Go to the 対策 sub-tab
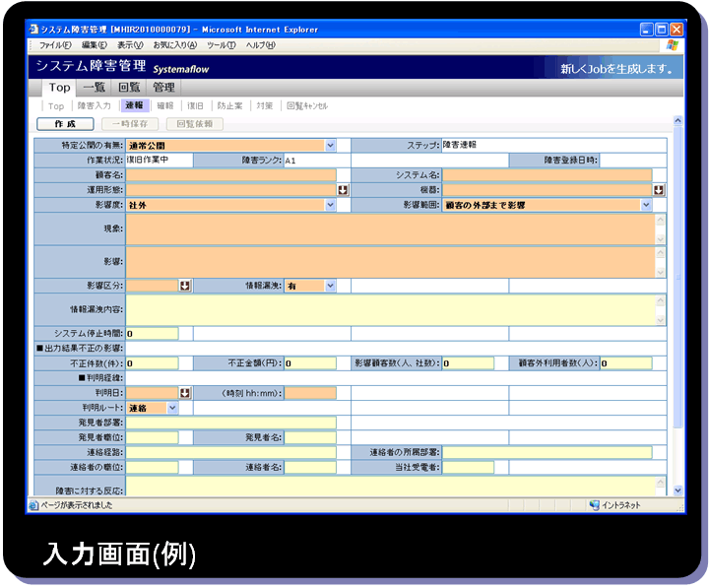 265,105
